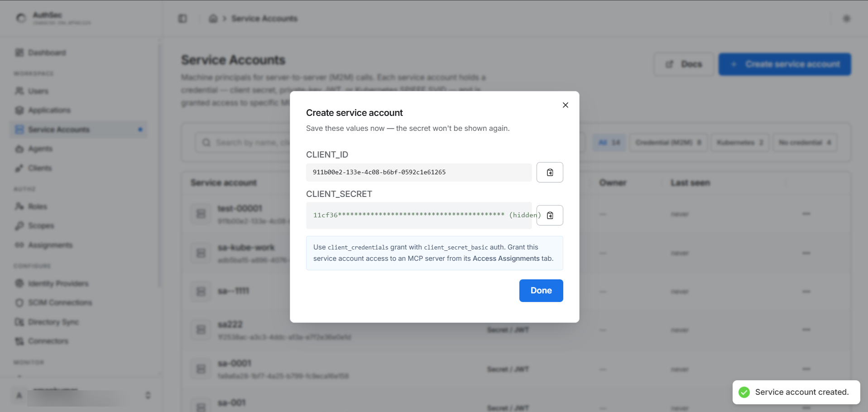This screenshot has height=412, width=868.
Task: Select Credential (M2M) filter tab
Action: coord(668,143)
